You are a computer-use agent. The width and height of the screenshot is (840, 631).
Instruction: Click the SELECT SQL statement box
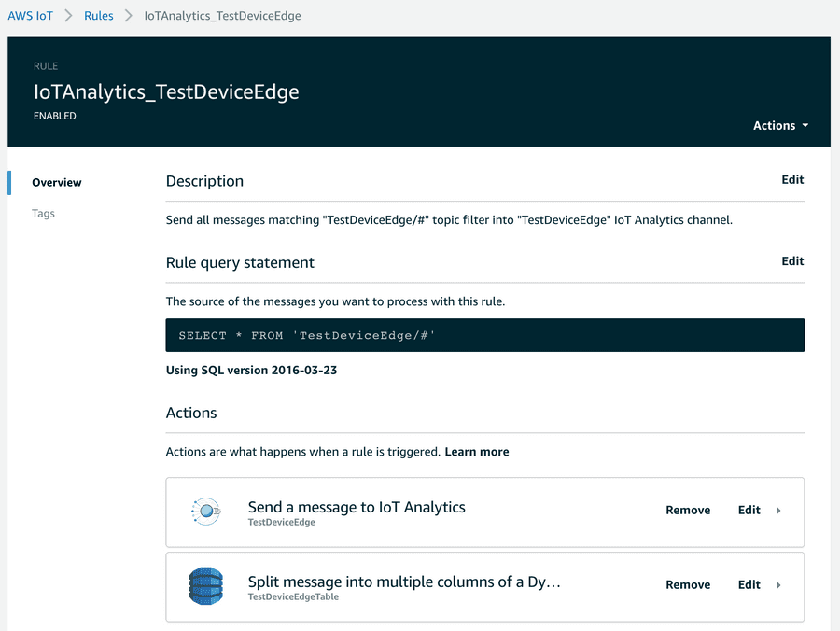point(484,335)
